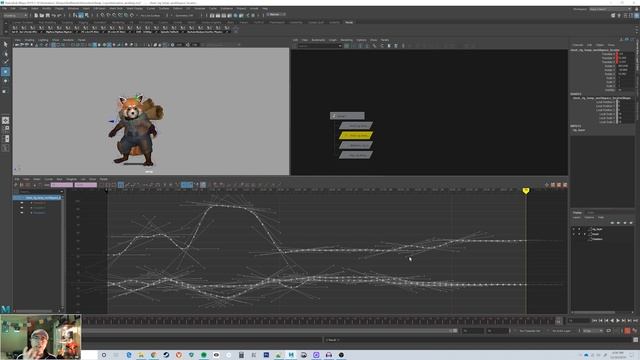This screenshot has width=640, height=360.
Task: Open Hypergraph Bookmarks menu
Action: click(x=318, y=40)
